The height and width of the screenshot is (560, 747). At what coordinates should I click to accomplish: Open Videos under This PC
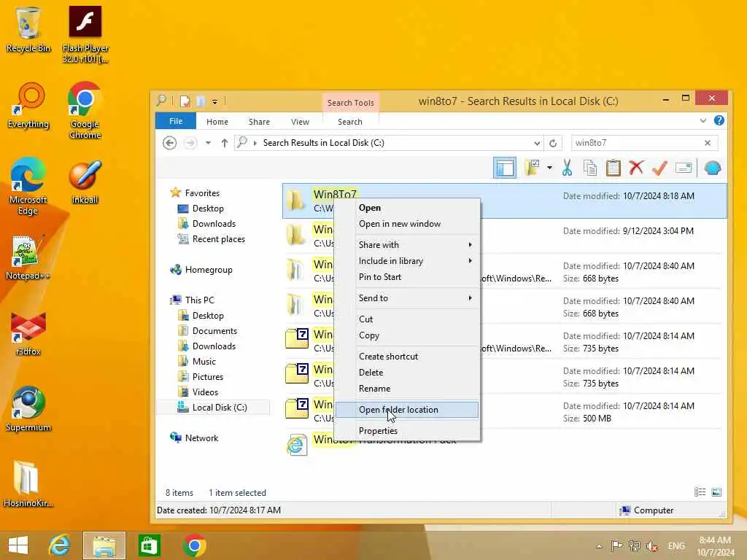205,392
